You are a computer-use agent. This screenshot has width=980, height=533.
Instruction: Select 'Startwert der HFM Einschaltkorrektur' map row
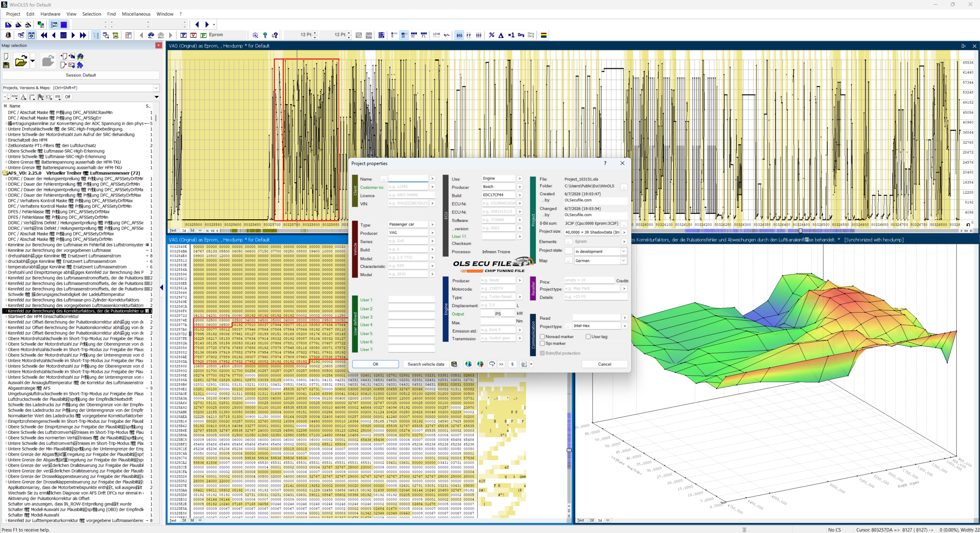[43, 316]
